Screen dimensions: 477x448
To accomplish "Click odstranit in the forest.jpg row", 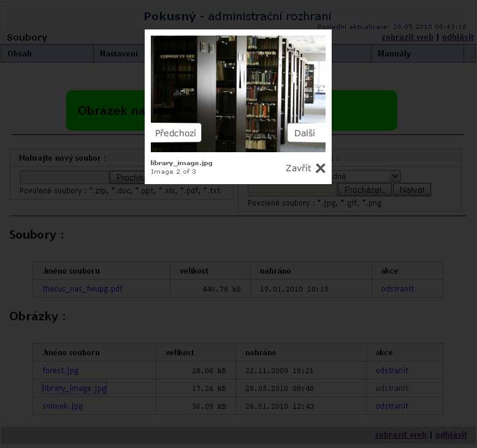I will 392,370.
